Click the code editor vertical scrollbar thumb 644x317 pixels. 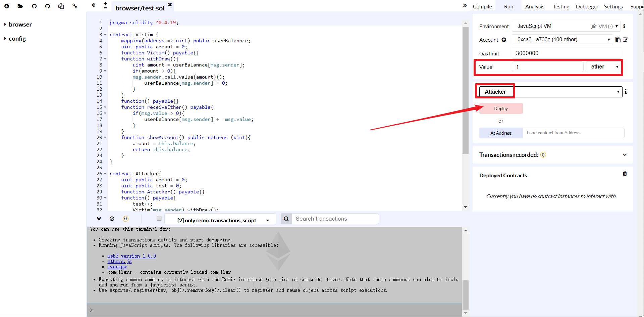466,91
